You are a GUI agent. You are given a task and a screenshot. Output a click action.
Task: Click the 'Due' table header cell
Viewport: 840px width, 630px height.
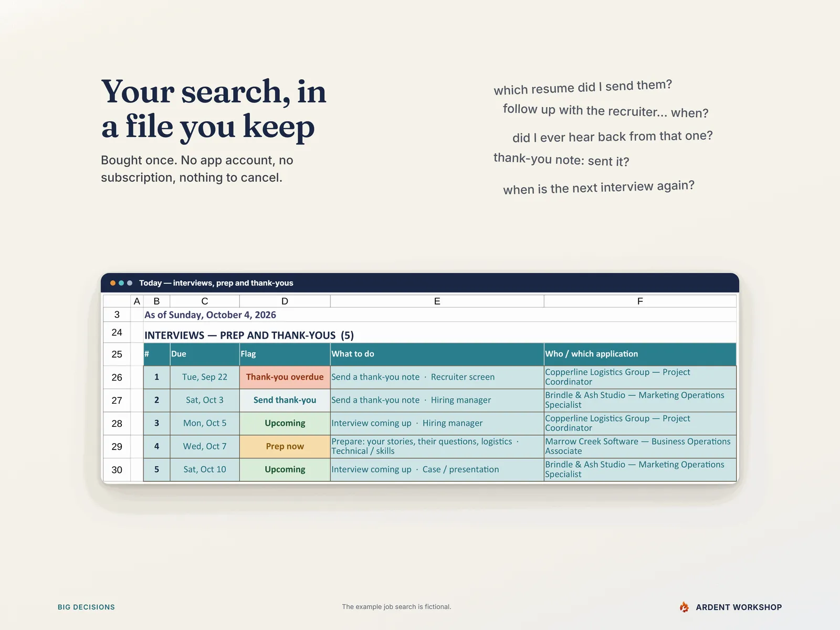tap(205, 354)
